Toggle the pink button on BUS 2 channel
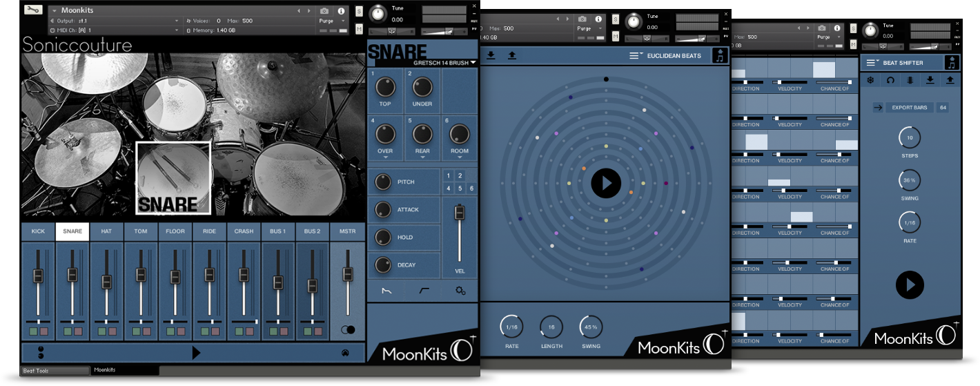Screen dimensions: 980x386 click(317, 332)
